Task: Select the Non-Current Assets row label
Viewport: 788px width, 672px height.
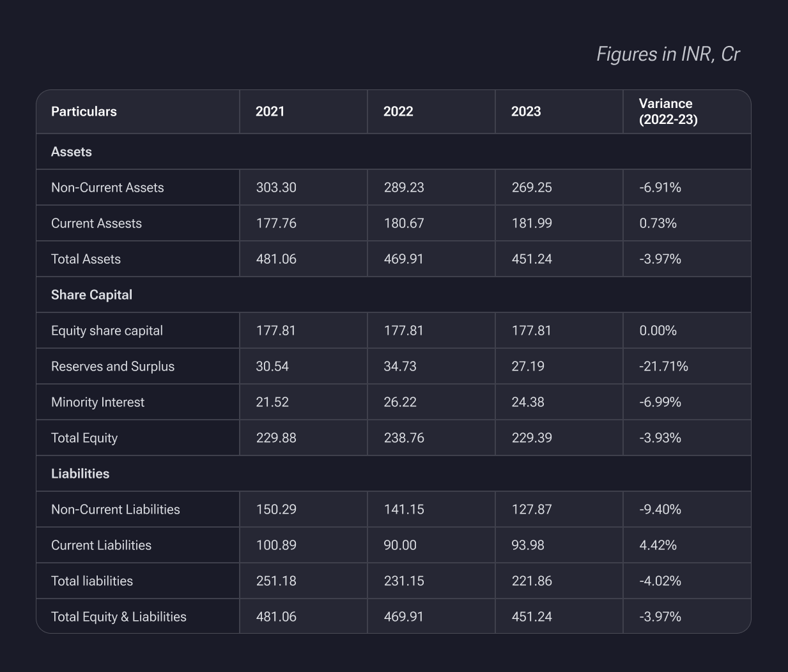Action: coord(107,188)
